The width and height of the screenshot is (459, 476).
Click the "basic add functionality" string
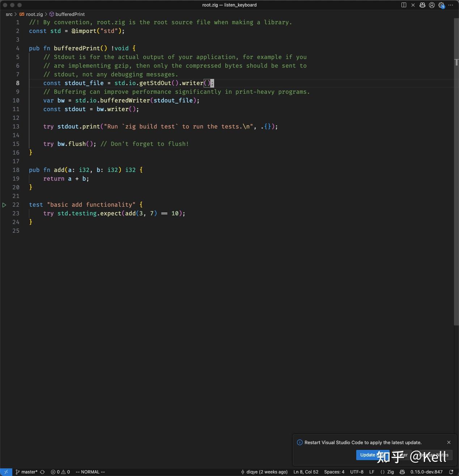click(x=91, y=205)
